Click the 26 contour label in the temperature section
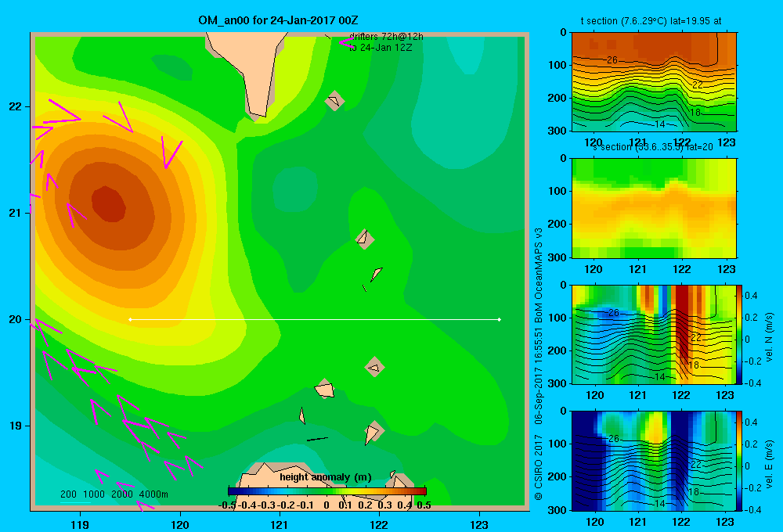Image resolution: width=783 pixels, height=532 pixels. 612,60
